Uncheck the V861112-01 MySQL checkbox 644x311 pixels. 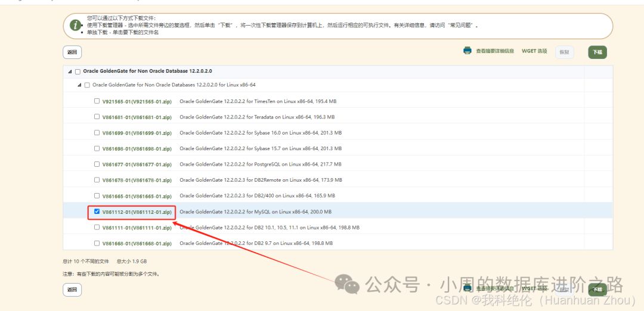[97, 212]
